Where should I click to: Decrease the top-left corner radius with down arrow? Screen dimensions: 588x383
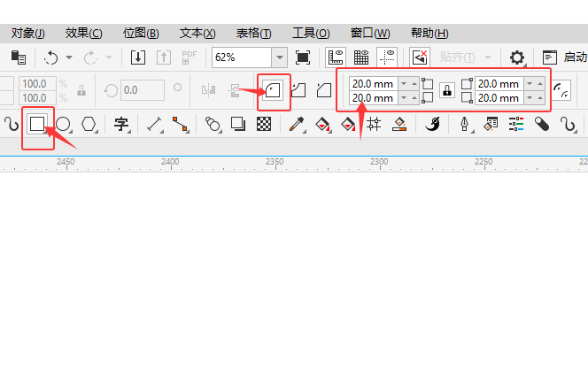(x=404, y=83)
